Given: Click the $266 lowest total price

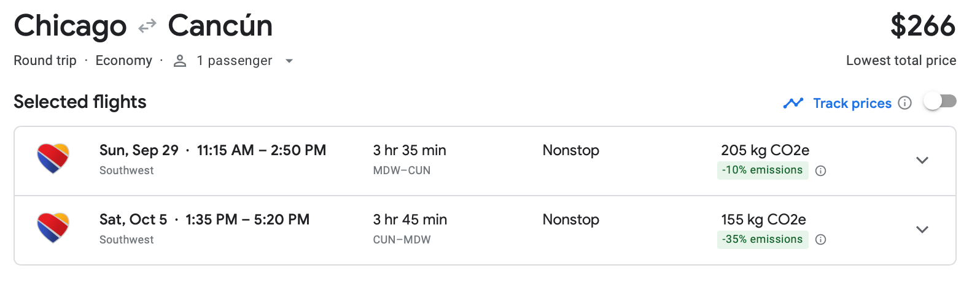Looking at the screenshot, I should click(922, 26).
